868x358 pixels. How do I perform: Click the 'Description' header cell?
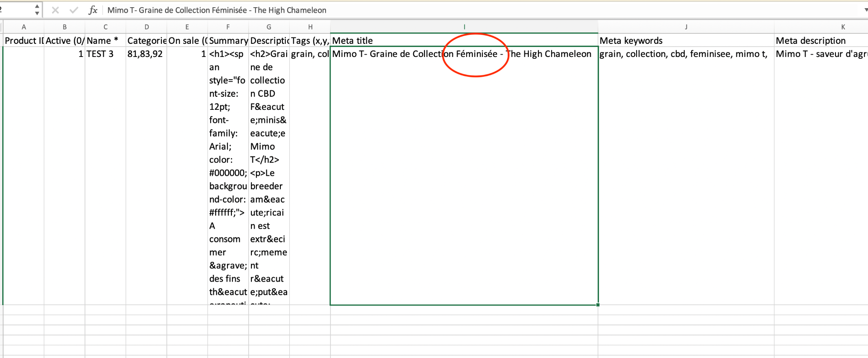point(269,40)
